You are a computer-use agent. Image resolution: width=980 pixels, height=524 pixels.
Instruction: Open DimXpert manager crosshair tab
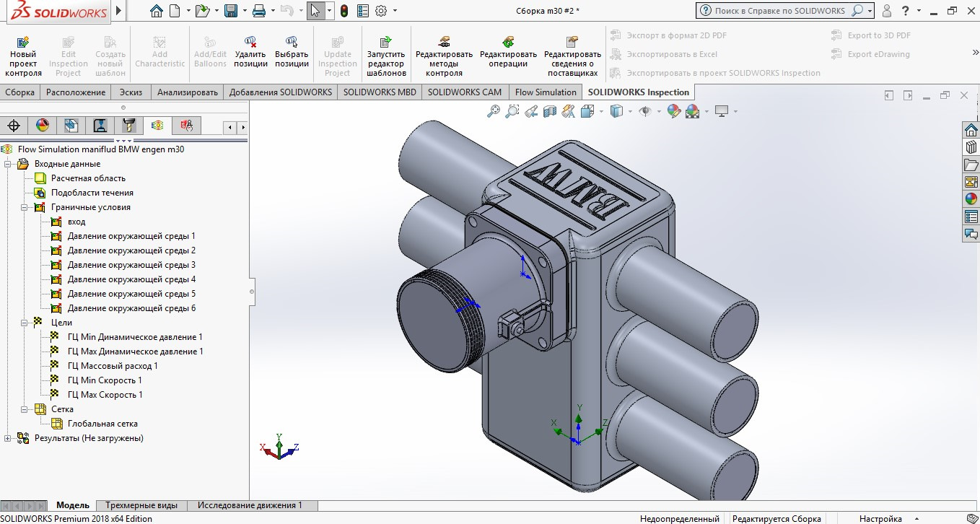(14, 126)
